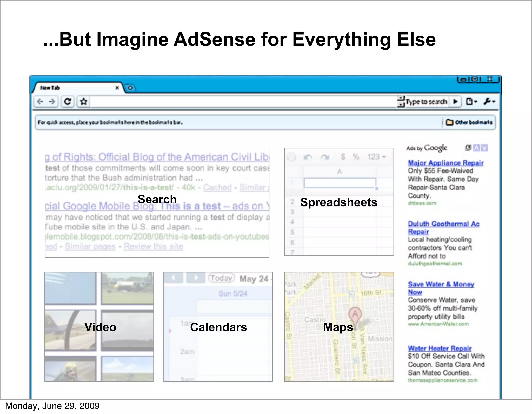532x414 pixels.
Task: Open the American Civil Liberties blog result
Action: click(157, 157)
